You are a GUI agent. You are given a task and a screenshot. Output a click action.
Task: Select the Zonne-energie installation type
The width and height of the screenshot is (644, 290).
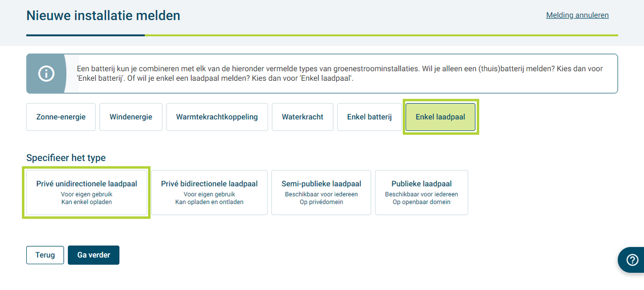click(x=61, y=117)
